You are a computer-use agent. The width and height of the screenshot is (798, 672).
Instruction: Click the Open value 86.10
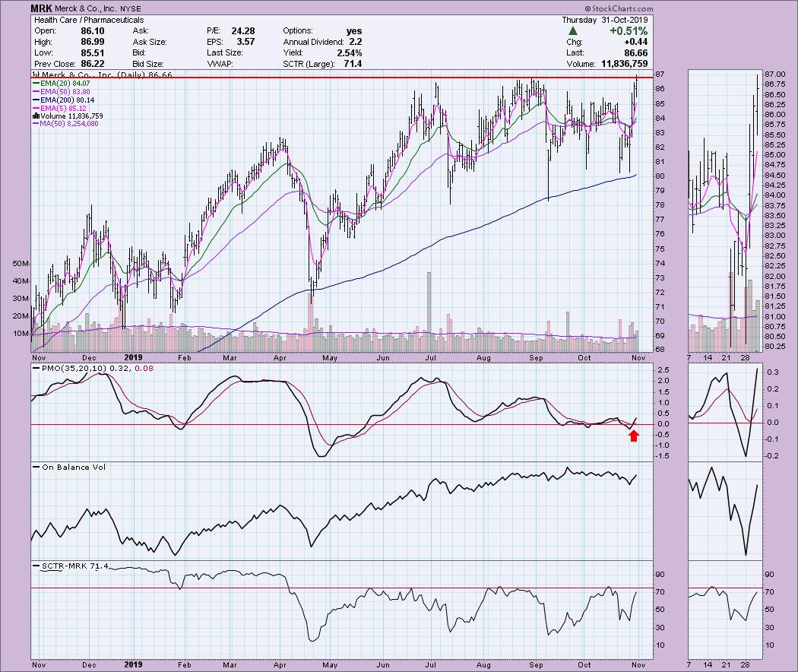(93, 31)
